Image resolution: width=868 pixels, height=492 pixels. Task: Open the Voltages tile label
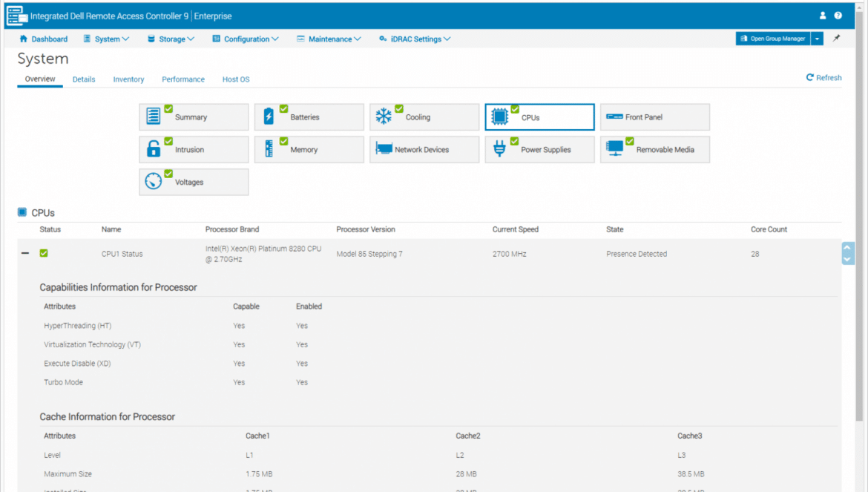tap(189, 182)
